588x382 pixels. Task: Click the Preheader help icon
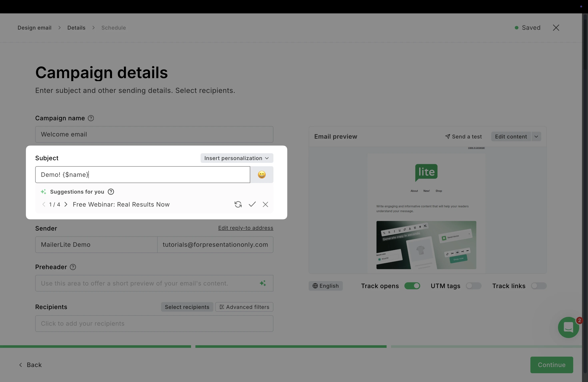(x=73, y=267)
